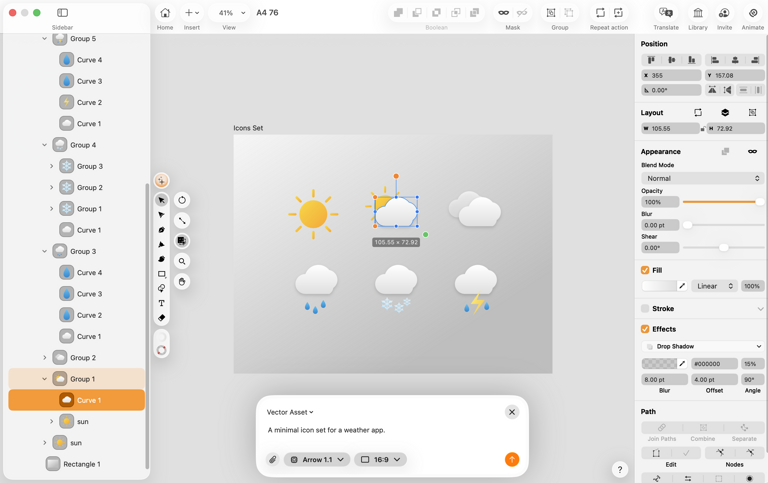The height and width of the screenshot is (483, 768).
Task: Open the help question mark button
Action: (x=620, y=469)
